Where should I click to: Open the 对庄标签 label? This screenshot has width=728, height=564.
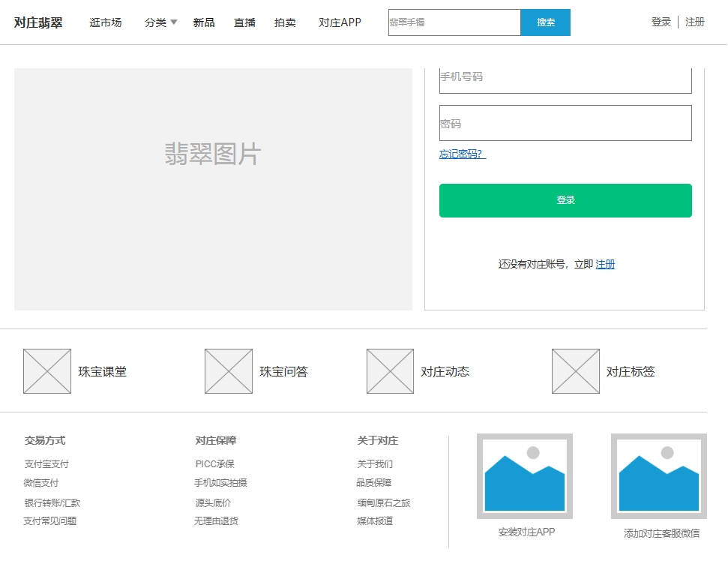pos(631,372)
